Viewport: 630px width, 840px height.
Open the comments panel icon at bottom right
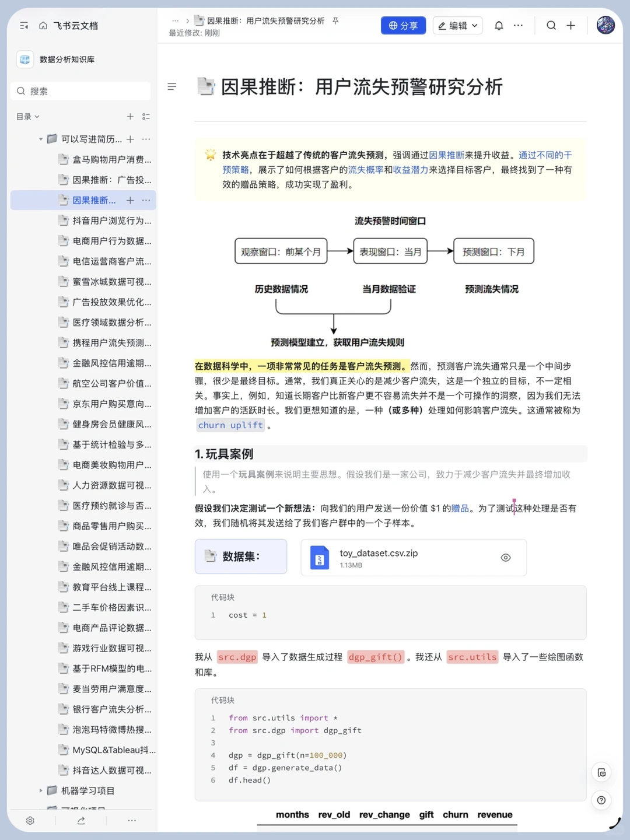tap(601, 773)
